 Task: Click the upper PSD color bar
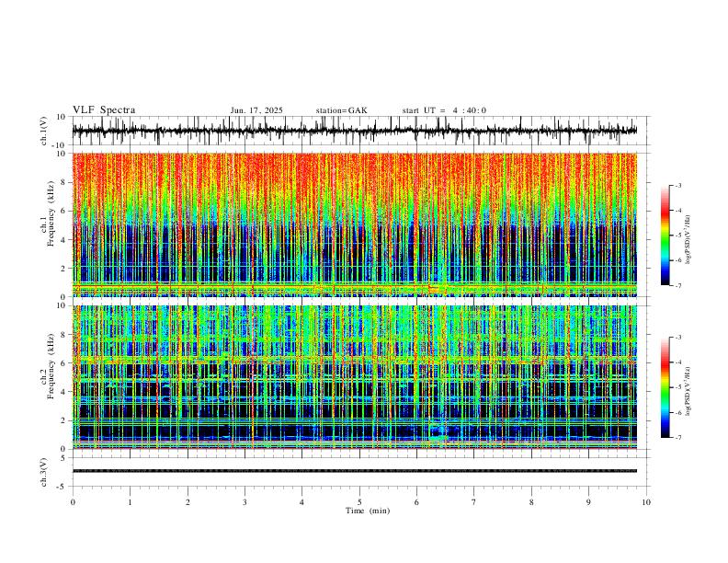(x=665, y=236)
